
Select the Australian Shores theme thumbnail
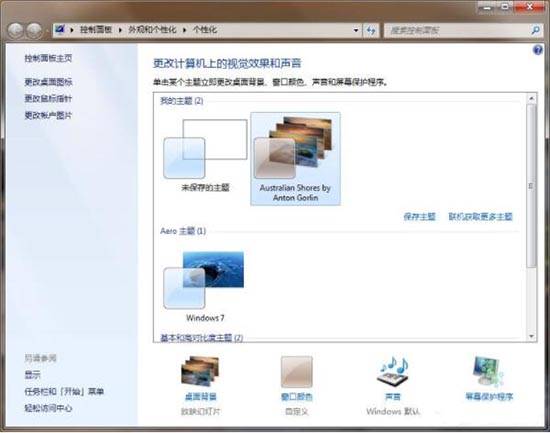(295, 159)
